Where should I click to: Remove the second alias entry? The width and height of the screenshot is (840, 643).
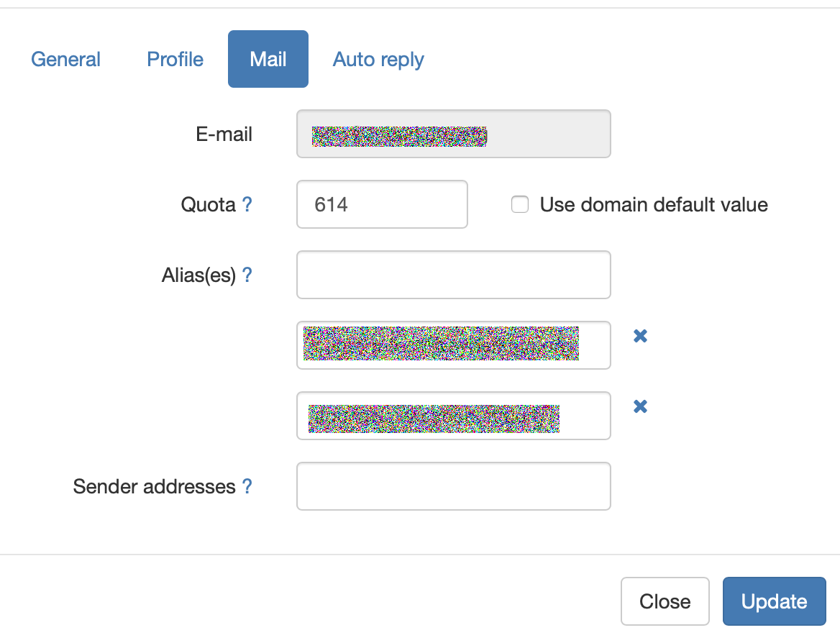[639, 406]
